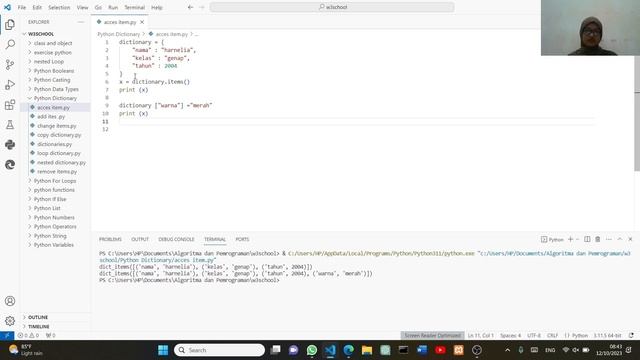Click the Windows Start button
Viewport: 640px width, 360px height.
click(x=163, y=350)
